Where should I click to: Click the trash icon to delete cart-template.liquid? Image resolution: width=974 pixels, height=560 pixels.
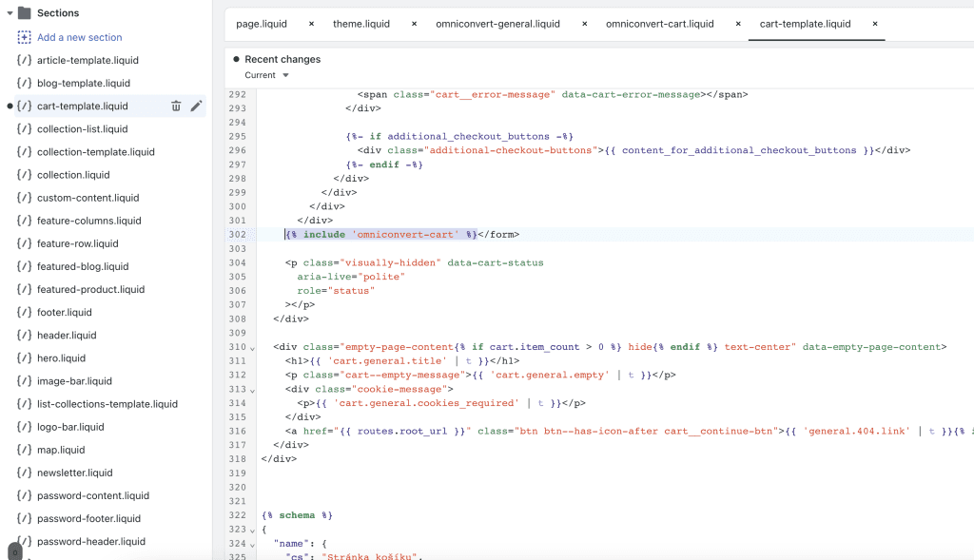tap(176, 106)
